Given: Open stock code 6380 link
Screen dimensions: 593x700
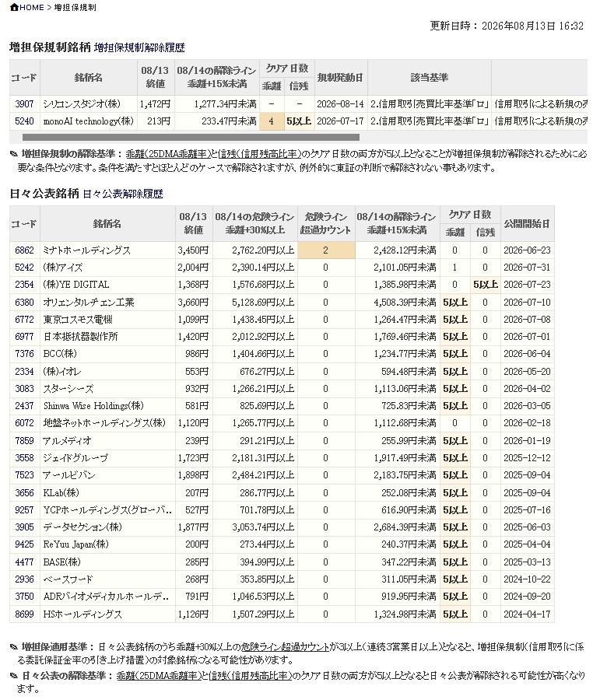Looking at the screenshot, I should click(x=24, y=303).
